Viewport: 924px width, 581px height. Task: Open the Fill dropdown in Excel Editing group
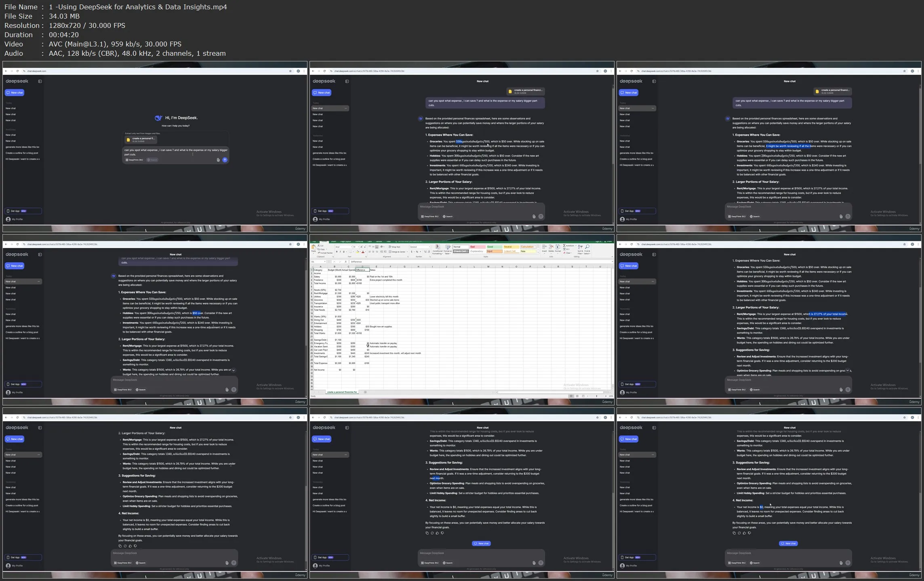(x=567, y=249)
